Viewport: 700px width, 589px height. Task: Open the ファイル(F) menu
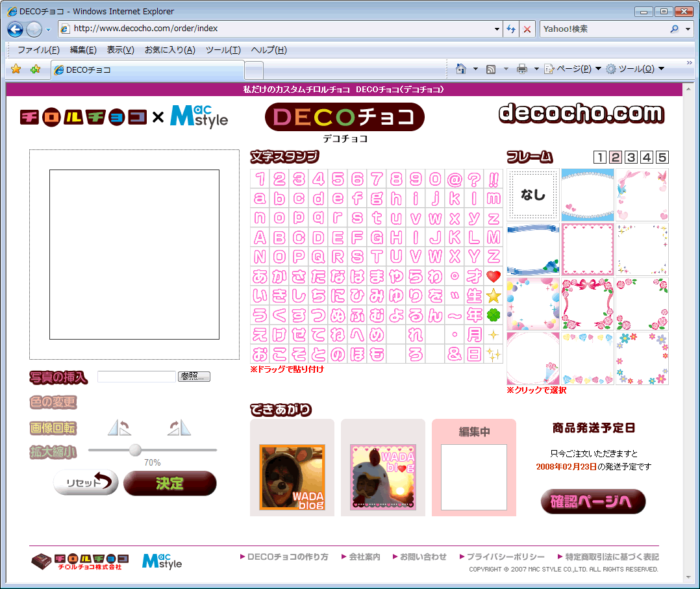38,50
